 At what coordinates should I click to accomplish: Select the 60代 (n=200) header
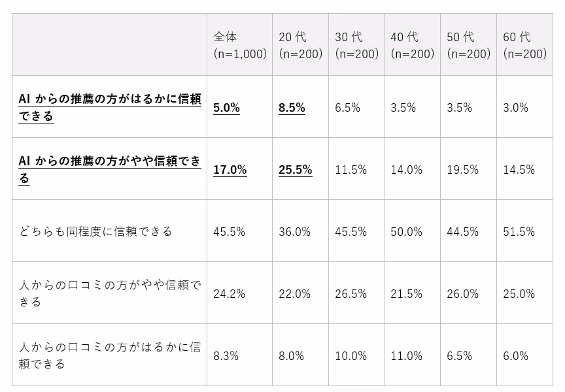pos(524,44)
